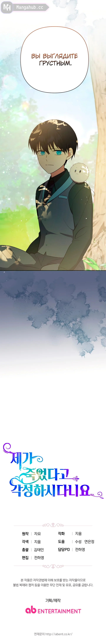
Task: Click the MH logo icon
Action: tap(7, 8)
